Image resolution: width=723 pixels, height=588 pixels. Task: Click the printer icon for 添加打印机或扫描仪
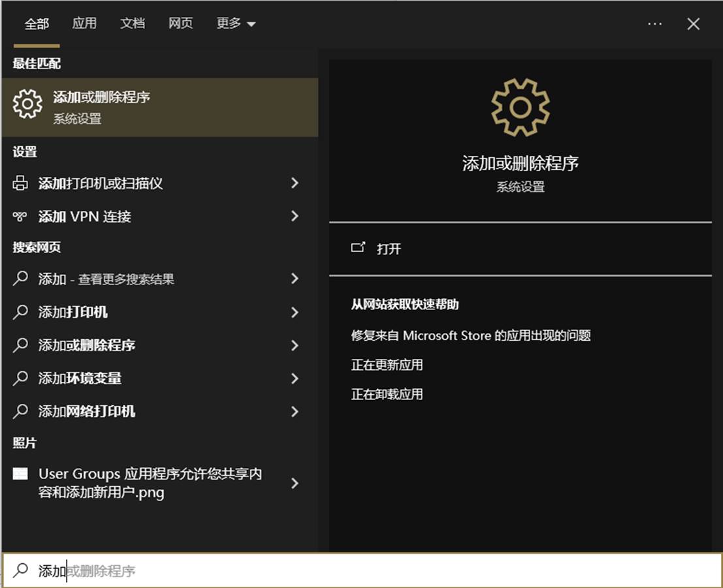(20, 183)
